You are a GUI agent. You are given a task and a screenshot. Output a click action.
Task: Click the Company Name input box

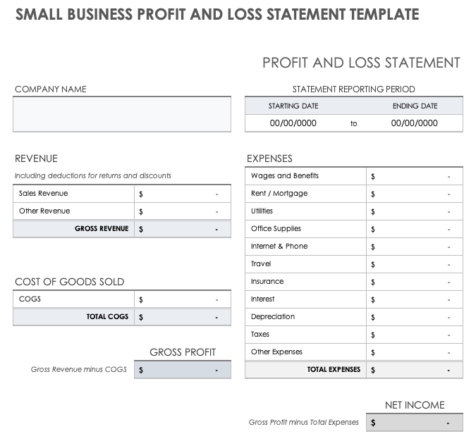coord(121,114)
